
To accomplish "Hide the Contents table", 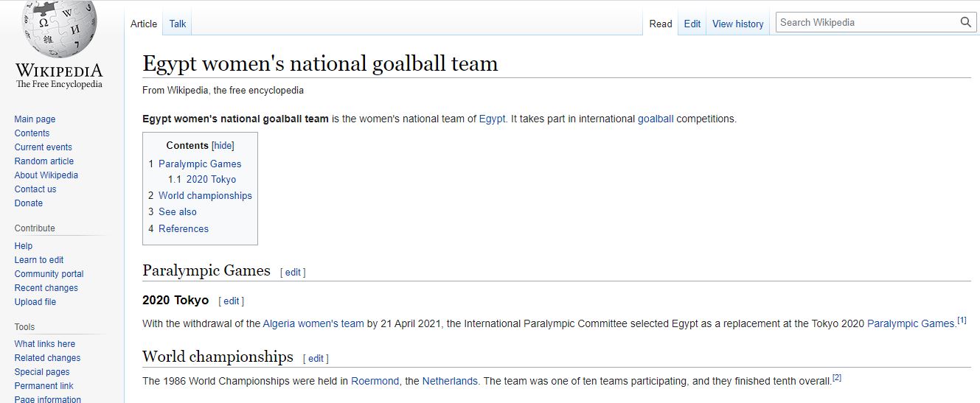I will 223,146.
